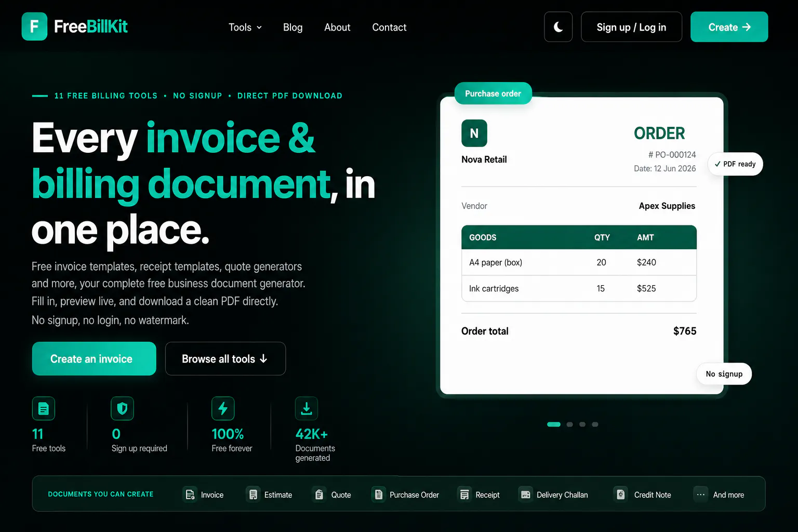Open the Receipt link in documents bar

487,495
